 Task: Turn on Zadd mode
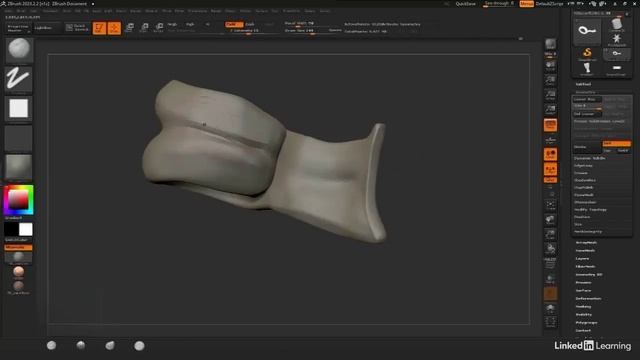[233, 24]
